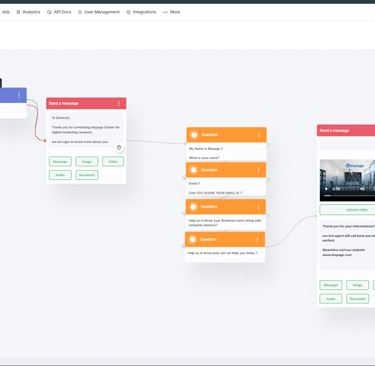The width and height of the screenshot is (375, 366).
Task: Select the 'how can we help you today' text
Action: tap(222, 253)
